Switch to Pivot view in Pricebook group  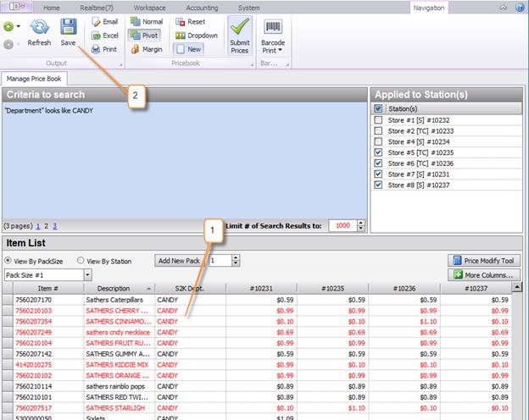tap(145, 36)
